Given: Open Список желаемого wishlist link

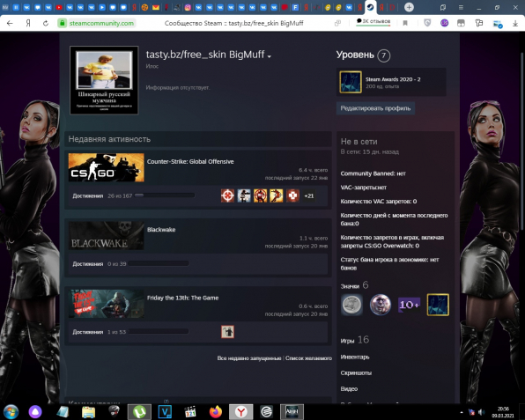Looking at the screenshot, I should point(308,358).
